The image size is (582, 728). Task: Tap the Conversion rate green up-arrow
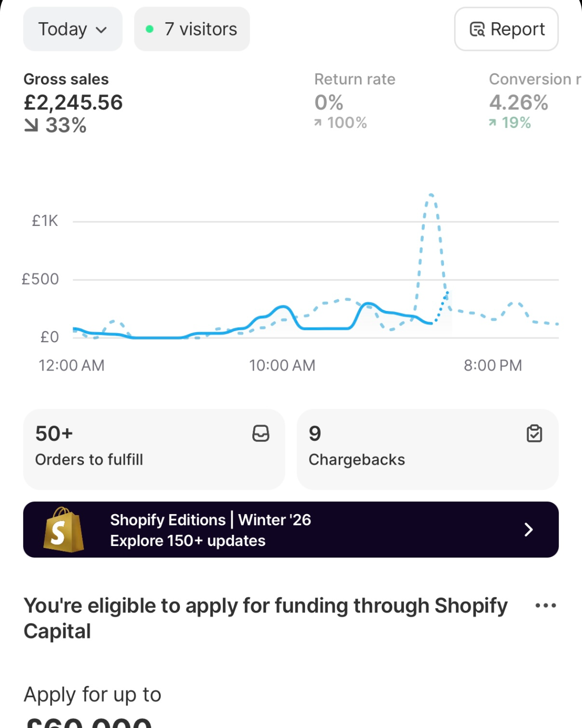(x=493, y=123)
